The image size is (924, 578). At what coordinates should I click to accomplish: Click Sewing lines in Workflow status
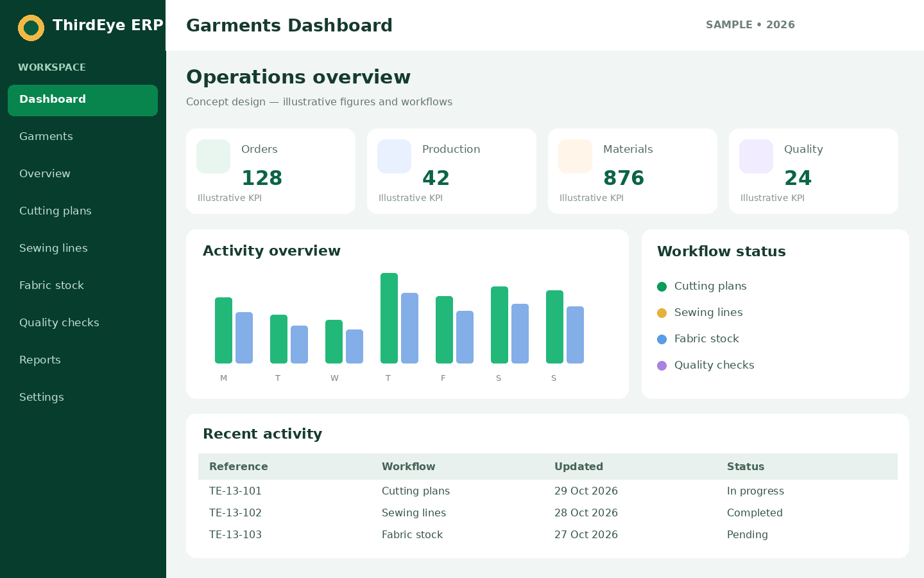[708, 313]
